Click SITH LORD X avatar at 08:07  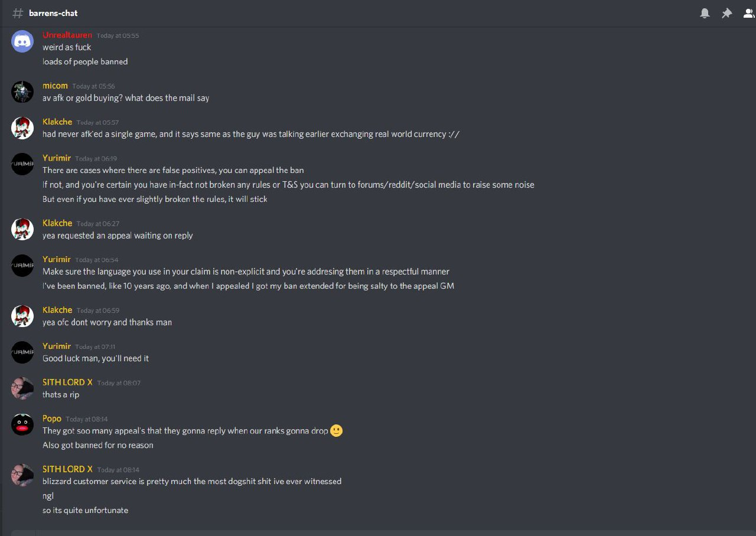click(22, 388)
